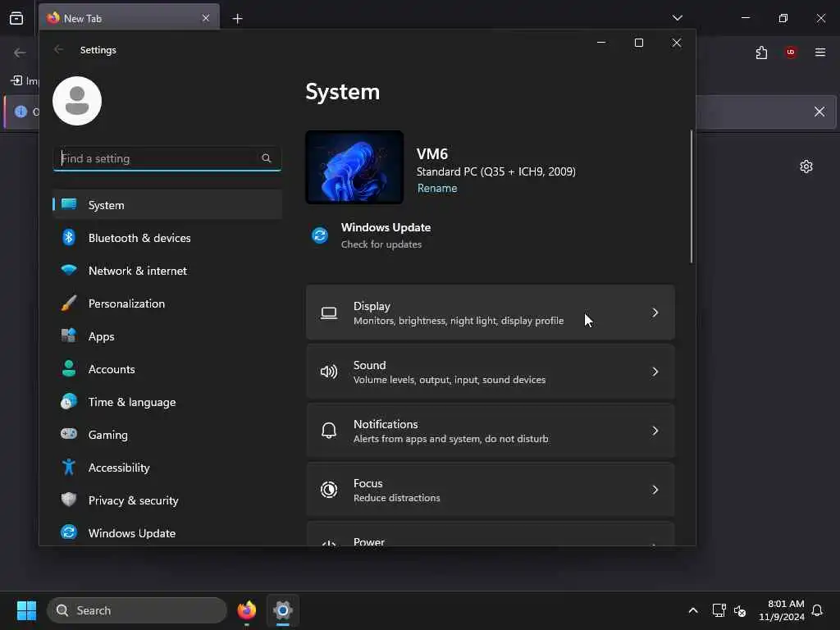
Task: Open Accounts settings
Action: click(167, 369)
